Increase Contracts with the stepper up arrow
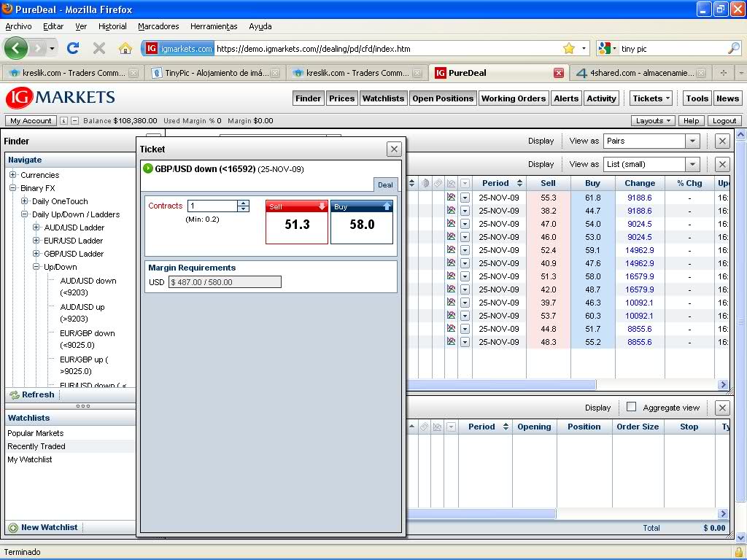 tap(244, 203)
